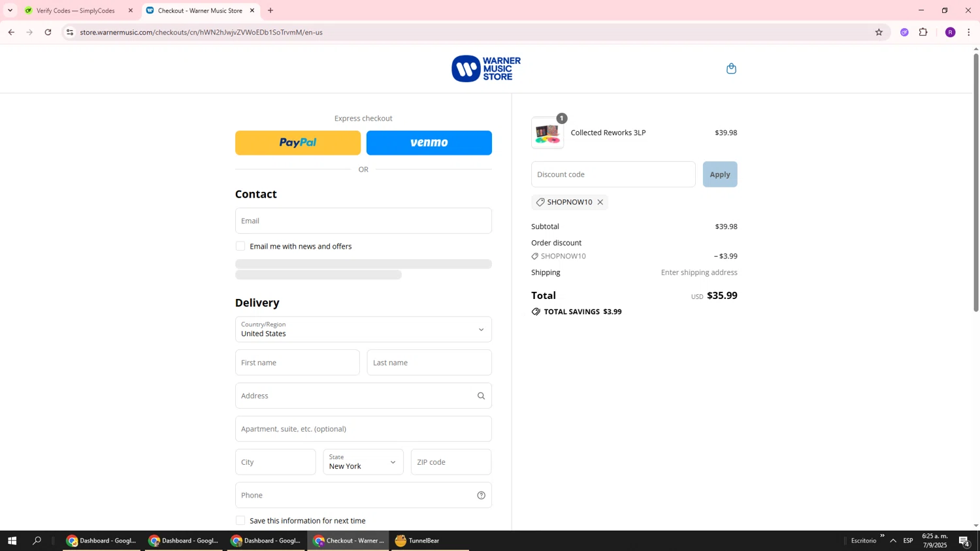
Task: Open the Chrome profile avatar
Action: tap(950, 32)
